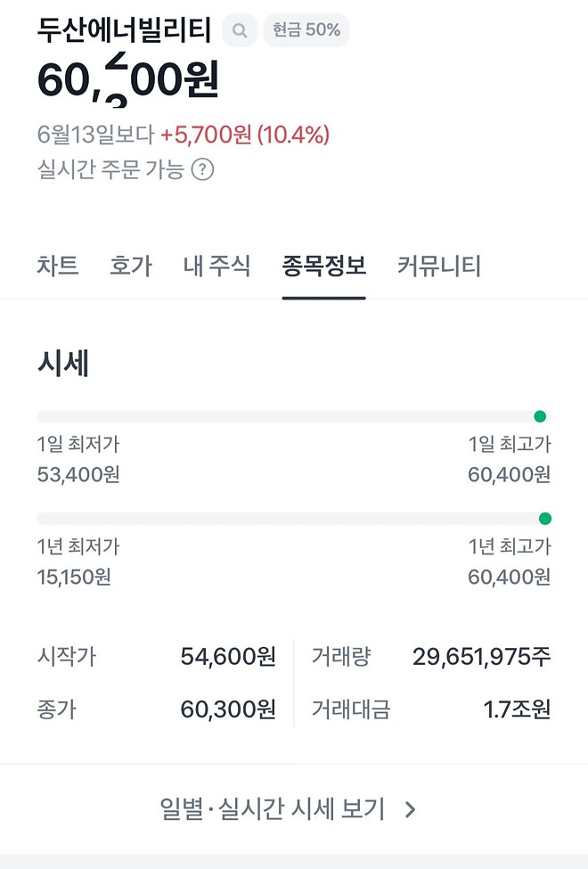Open the 현금 50% badge
Screen dimensions: 588x869
click(306, 29)
